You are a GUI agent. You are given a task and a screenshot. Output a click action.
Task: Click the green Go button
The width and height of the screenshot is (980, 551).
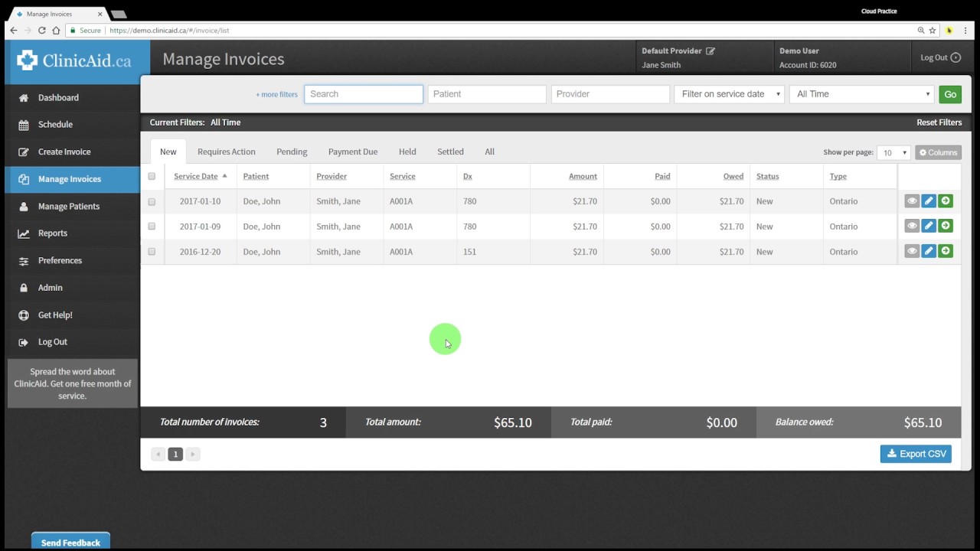pos(950,94)
